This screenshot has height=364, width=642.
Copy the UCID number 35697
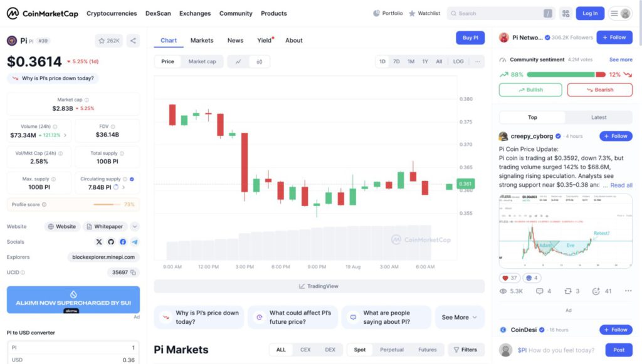pyautogui.click(x=134, y=273)
